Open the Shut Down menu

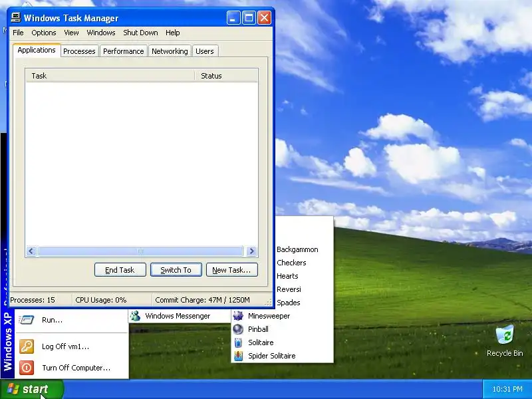pos(140,33)
